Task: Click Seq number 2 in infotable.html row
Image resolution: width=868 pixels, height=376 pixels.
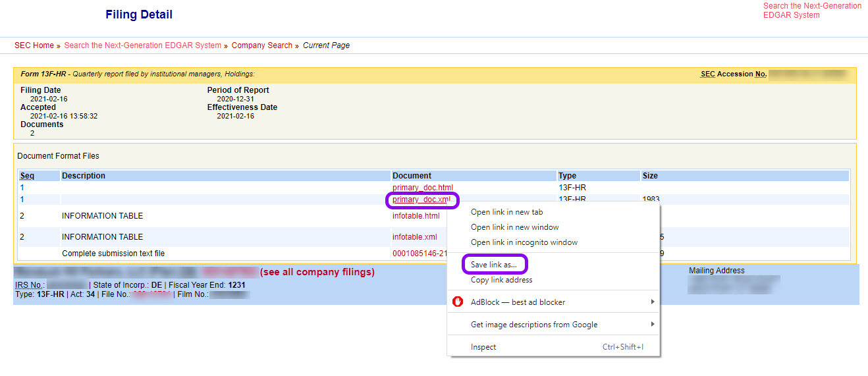Action: (x=22, y=216)
